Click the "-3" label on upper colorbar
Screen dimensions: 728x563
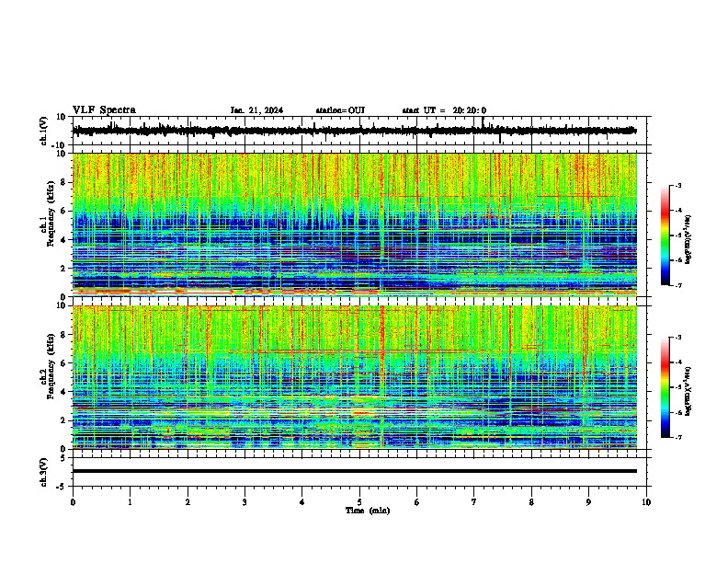coord(677,186)
